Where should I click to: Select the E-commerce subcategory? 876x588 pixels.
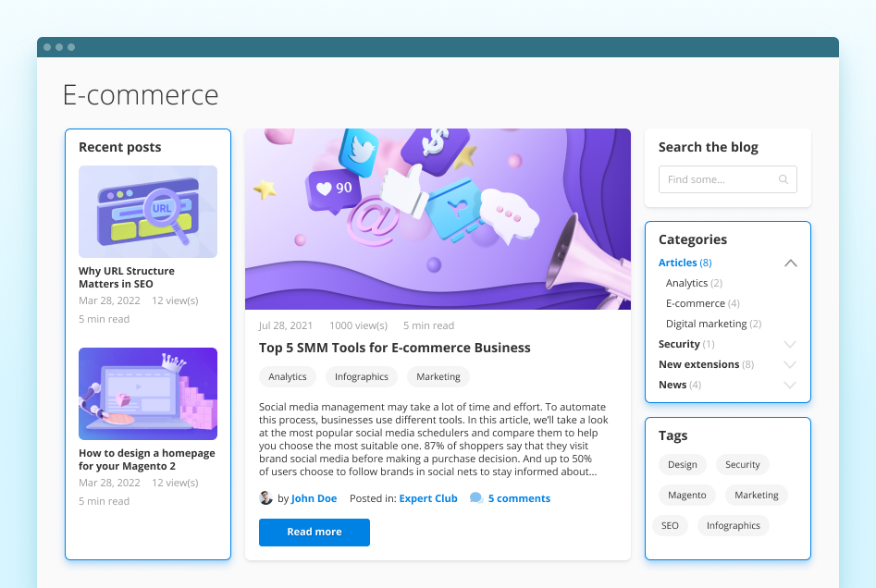point(695,303)
